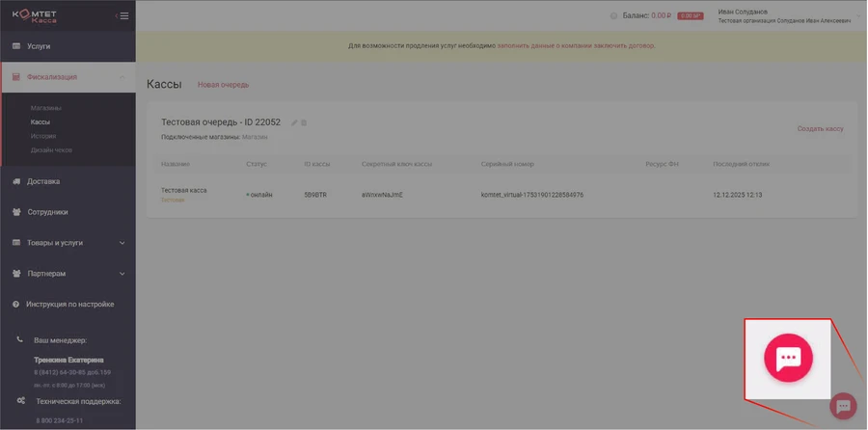
Task: Open Инструкция по настройке help page
Action: [x=69, y=305]
